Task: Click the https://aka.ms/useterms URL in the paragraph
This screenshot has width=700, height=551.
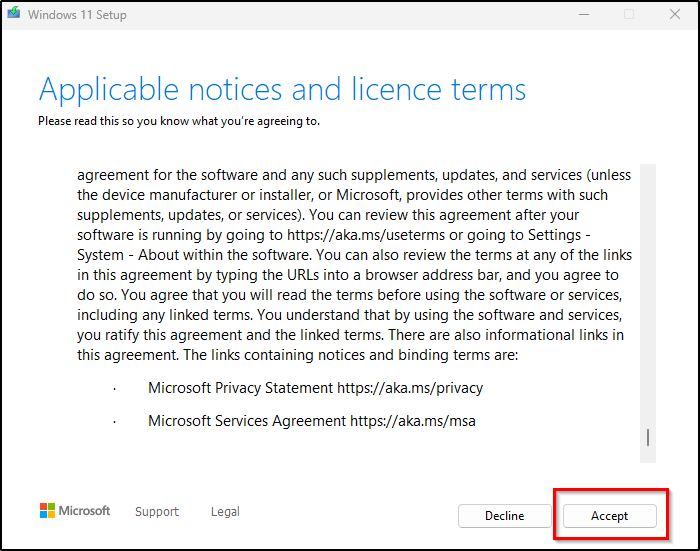Action: pos(366,235)
